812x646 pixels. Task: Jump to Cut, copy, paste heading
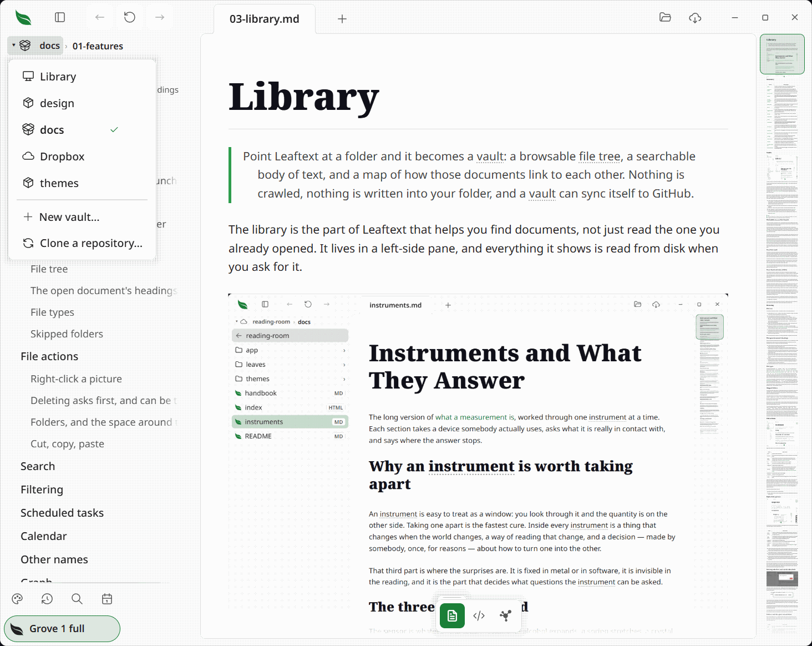(x=67, y=444)
